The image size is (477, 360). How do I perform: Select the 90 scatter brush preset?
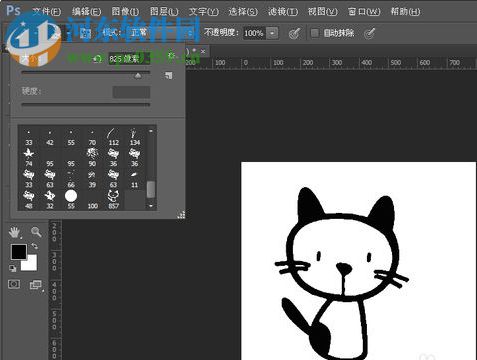(x=92, y=158)
